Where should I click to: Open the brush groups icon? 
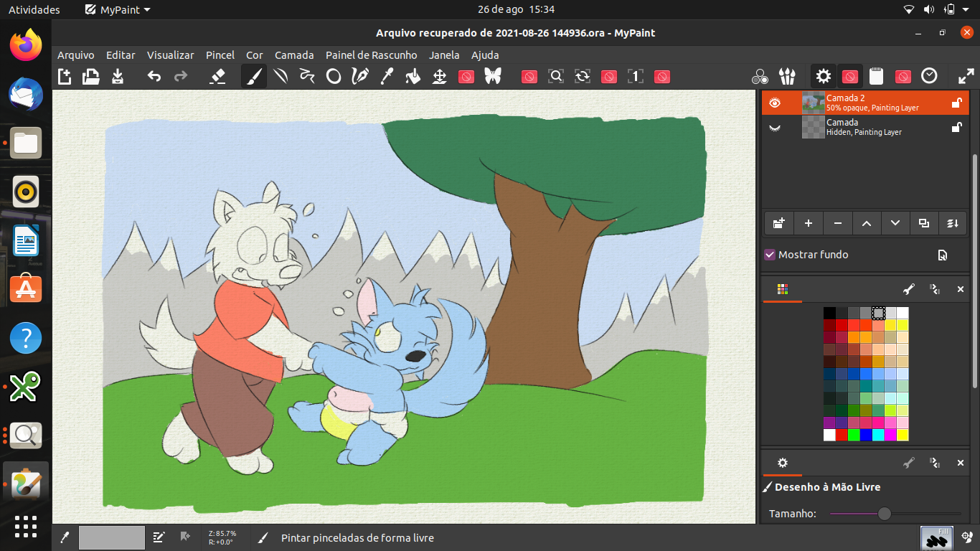787,76
